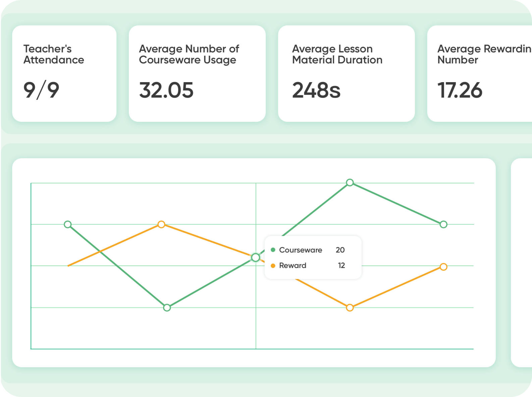Click the leftmost green Courseware data point

[68, 224]
